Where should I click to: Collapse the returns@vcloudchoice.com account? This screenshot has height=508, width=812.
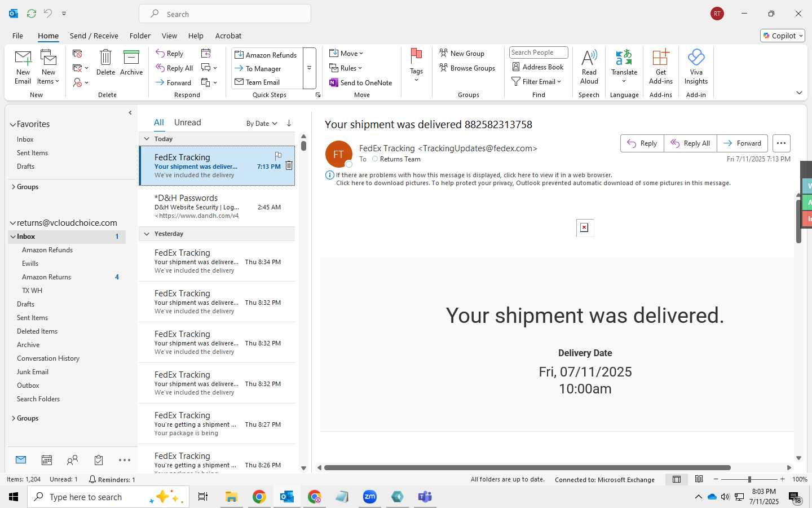pyautogui.click(x=13, y=223)
